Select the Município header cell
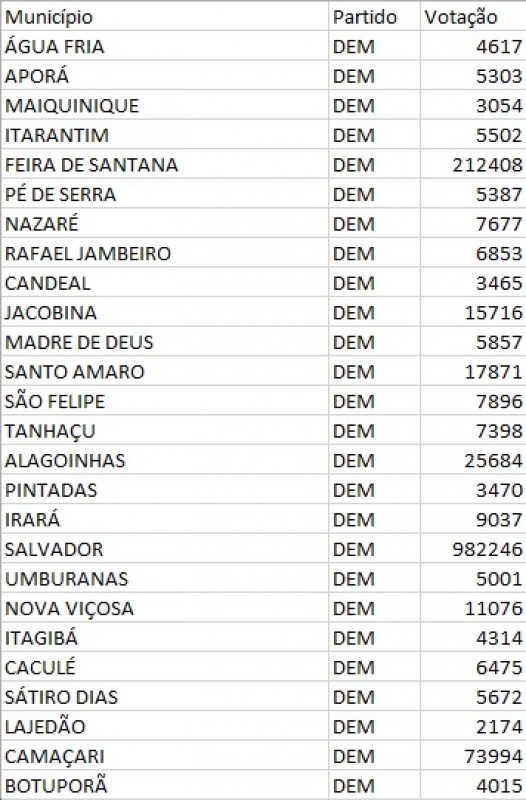Screen dimensions: 526x800 (x=165, y=17)
